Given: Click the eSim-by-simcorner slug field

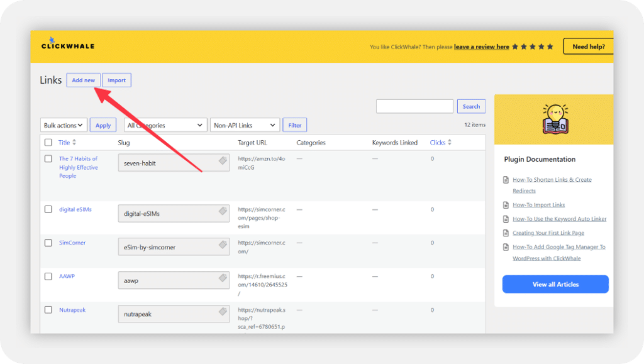Looking at the screenshot, I should (x=174, y=247).
